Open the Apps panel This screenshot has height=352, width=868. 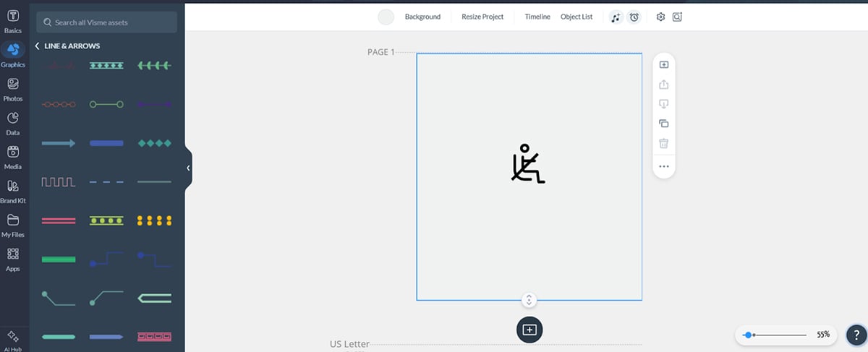(13, 258)
